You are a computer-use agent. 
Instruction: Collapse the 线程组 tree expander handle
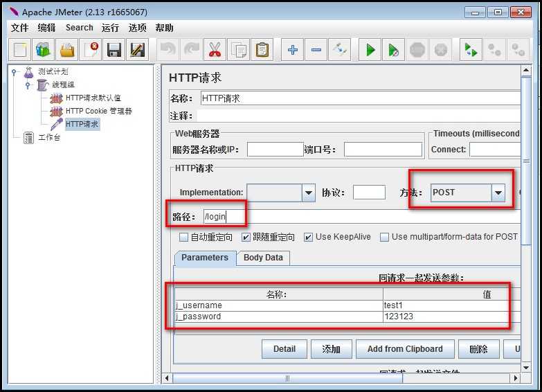point(28,84)
